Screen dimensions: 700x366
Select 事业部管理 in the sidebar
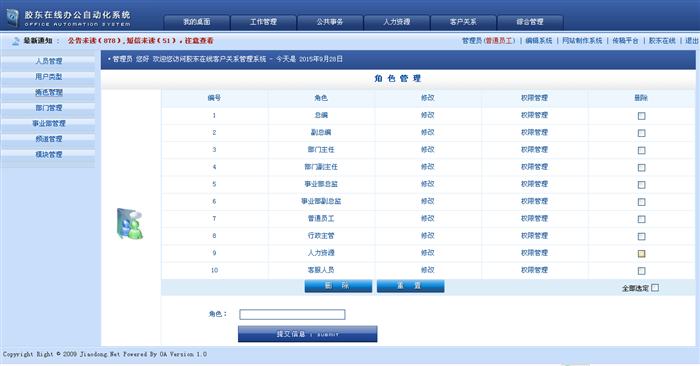coord(49,123)
